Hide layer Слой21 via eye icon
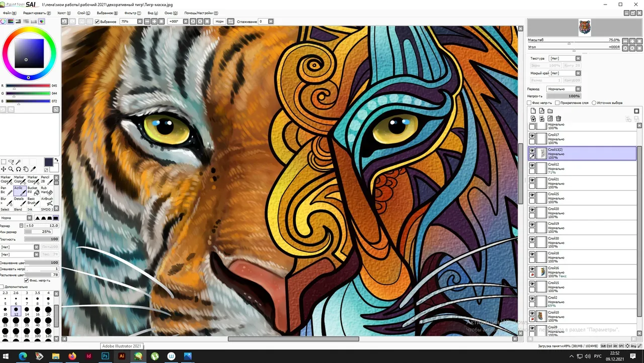 point(532,180)
